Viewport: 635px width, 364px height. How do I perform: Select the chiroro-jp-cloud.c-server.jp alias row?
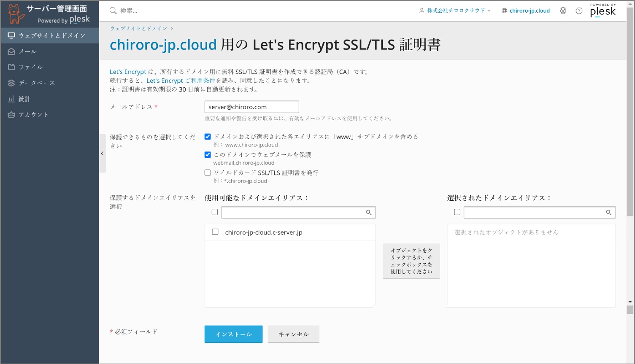tap(290, 232)
